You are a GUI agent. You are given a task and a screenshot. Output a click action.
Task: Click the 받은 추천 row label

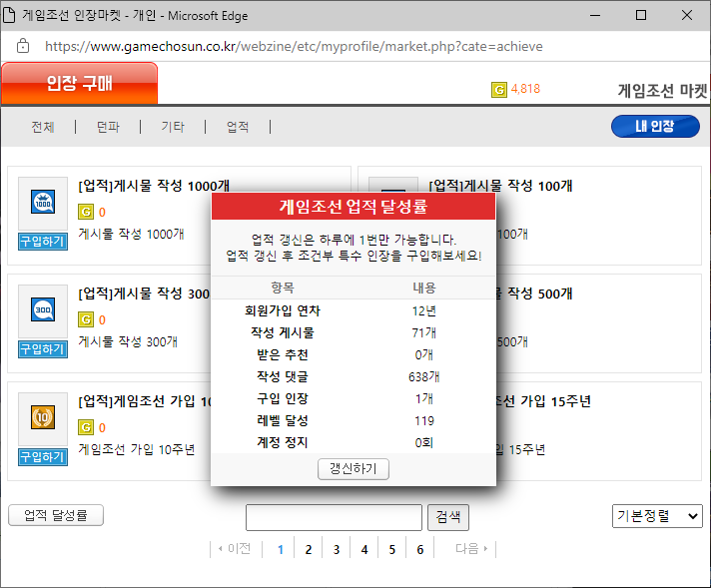tap(283, 354)
